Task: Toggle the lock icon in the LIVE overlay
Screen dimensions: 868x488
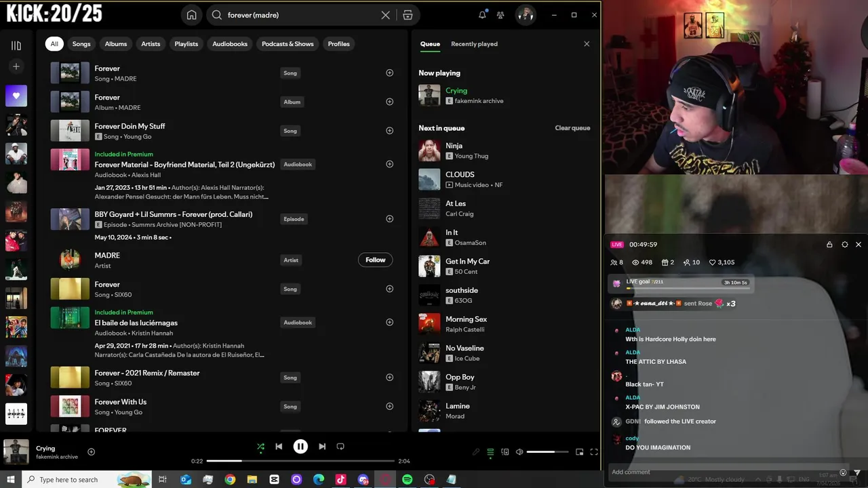Action: pyautogui.click(x=829, y=245)
